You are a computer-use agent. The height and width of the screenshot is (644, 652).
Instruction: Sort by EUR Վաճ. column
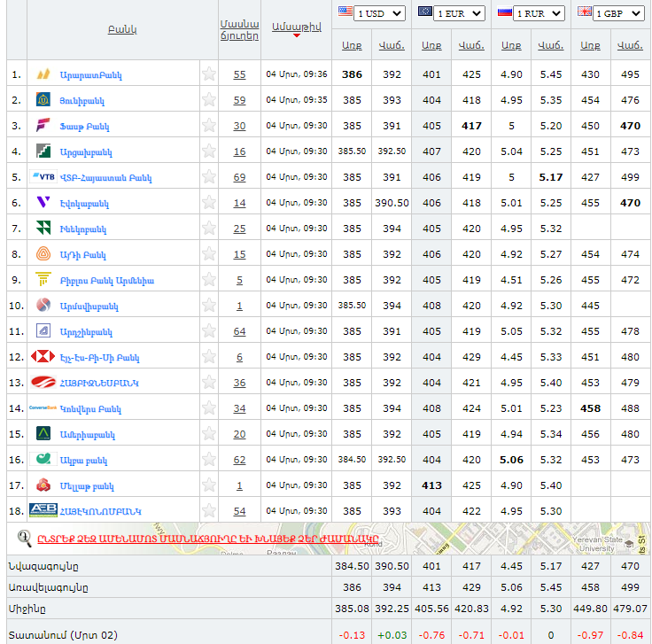(x=471, y=45)
